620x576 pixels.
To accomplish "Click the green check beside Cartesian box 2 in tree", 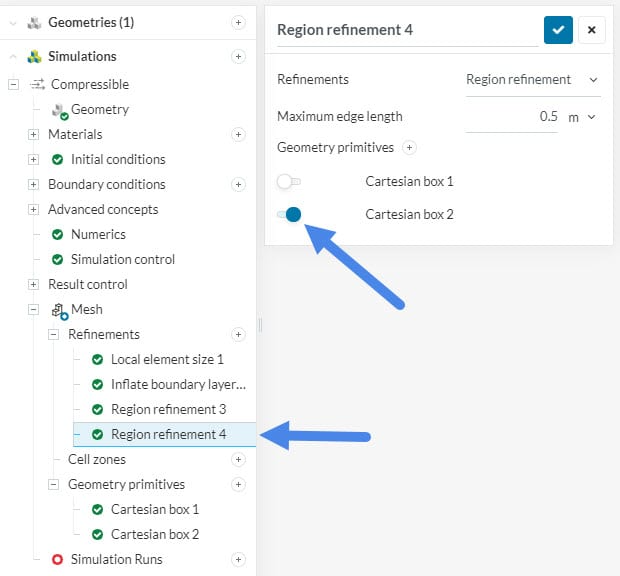I will 97,534.
